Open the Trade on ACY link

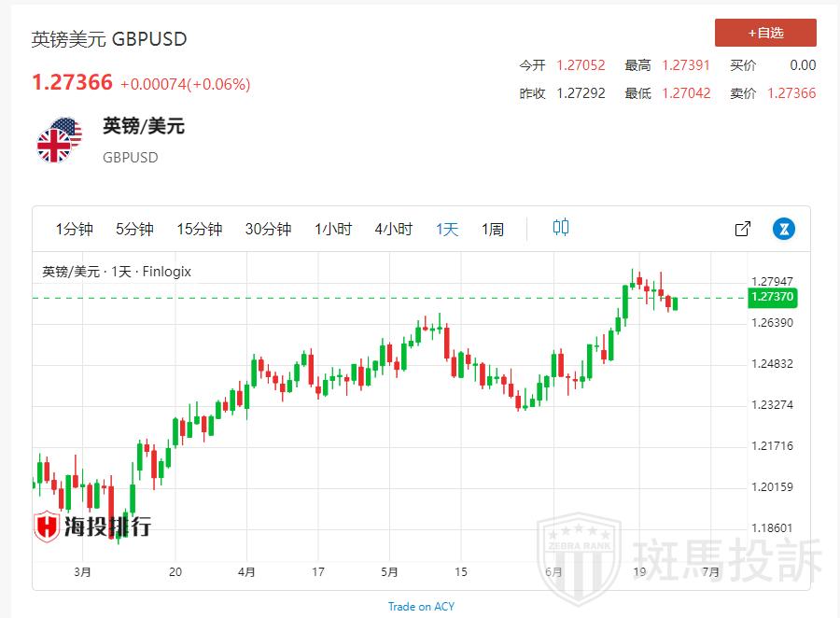(421, 607)
